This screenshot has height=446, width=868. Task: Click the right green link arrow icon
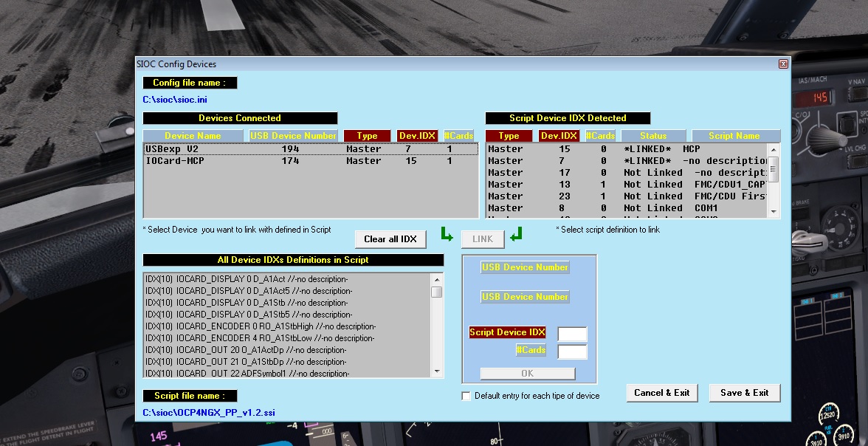tap(516, 236)
